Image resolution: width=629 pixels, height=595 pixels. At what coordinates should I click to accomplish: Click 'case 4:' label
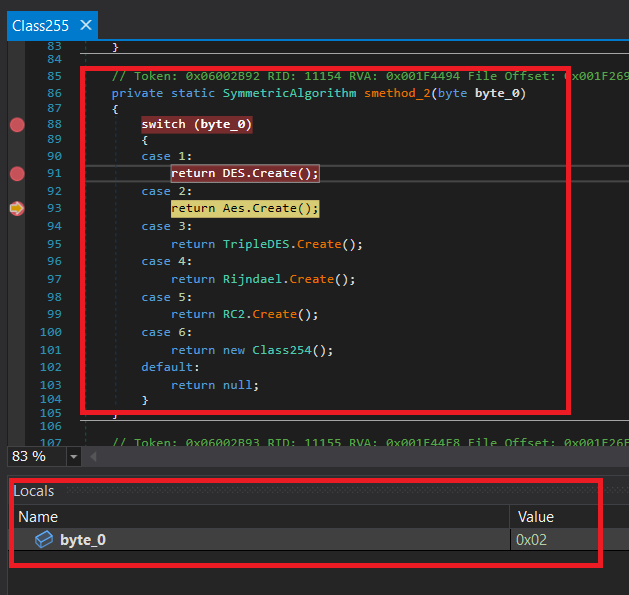click(166, 262)
